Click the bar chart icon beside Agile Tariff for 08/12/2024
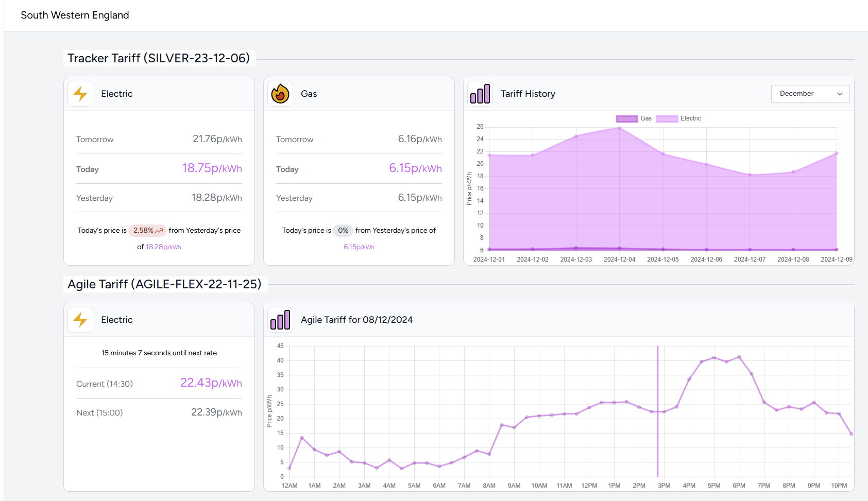This screenshot has height=501, width=868. [280, 320]
